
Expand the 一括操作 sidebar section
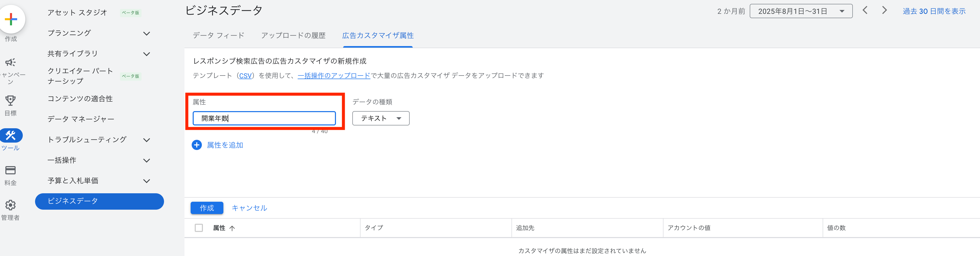[146, 161]
